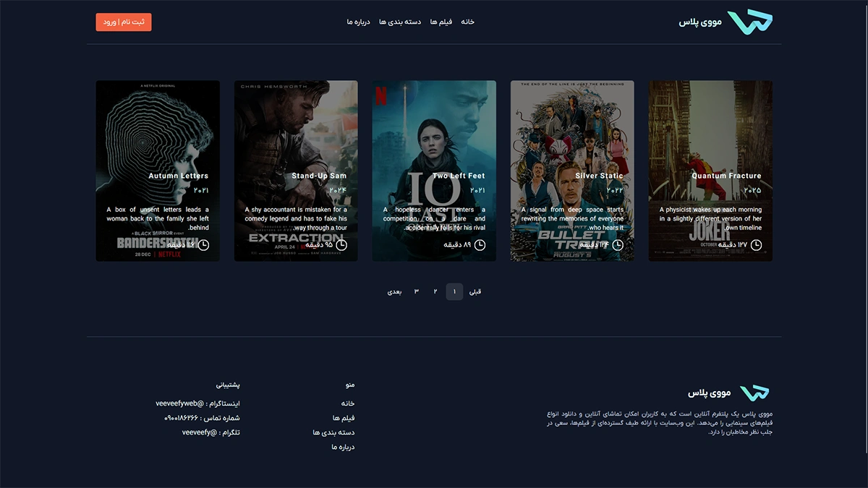Click the ۱۲۷ دقیقه duration on Quantum Fracture

pos(732,245)
